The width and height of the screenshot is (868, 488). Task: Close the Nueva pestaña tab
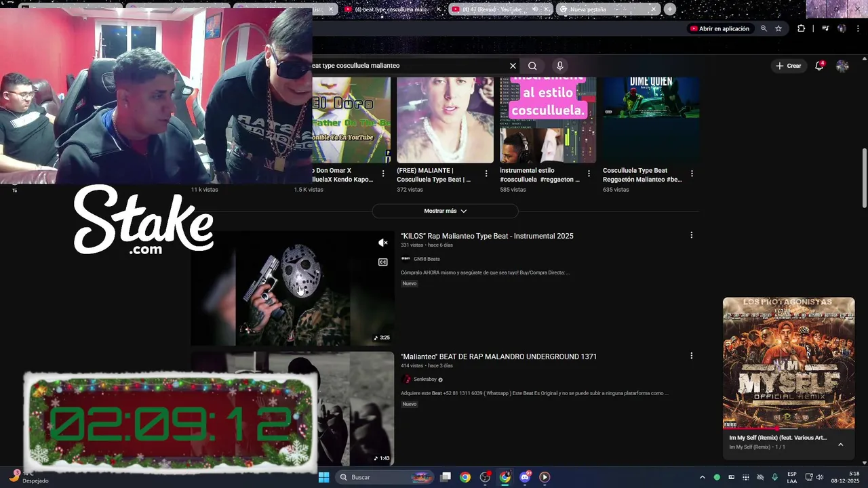coord(653,9)
